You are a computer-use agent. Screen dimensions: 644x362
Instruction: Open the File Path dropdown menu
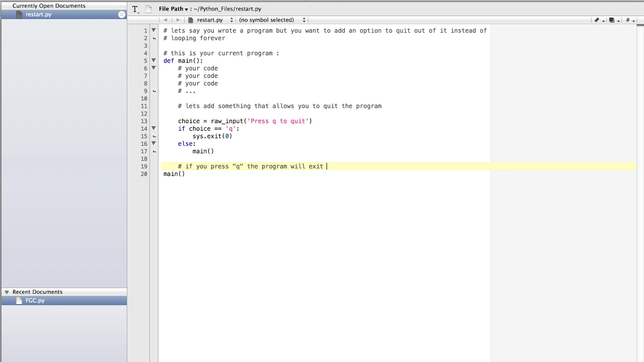click(173, 9)
